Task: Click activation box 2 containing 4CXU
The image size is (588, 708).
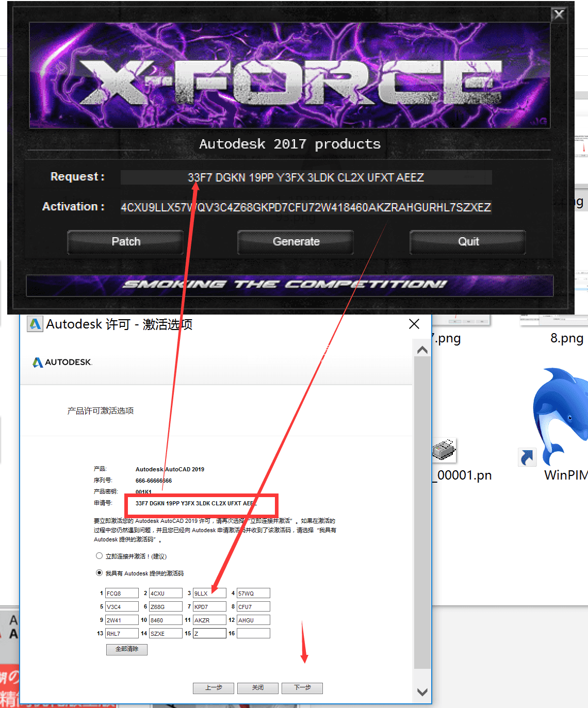Action: [166, 594]
